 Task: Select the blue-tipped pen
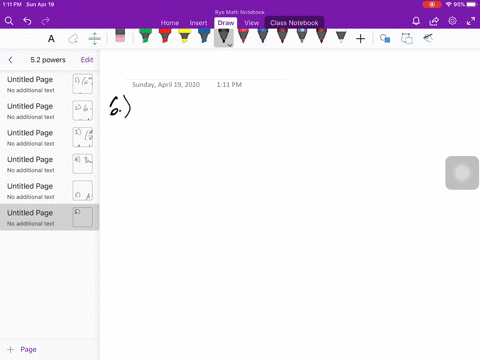pyautogui.click(x=263, y=36)
